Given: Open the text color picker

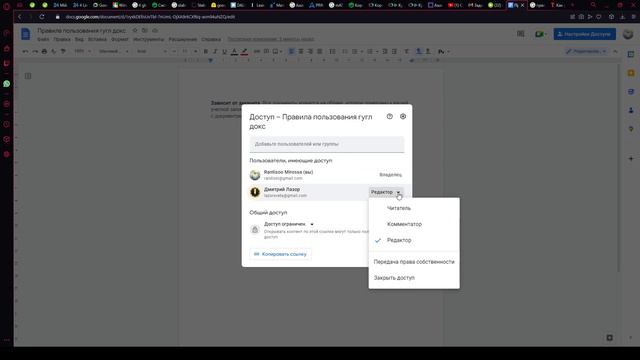Looking at the screenshot, I should (x=234, y=51).
